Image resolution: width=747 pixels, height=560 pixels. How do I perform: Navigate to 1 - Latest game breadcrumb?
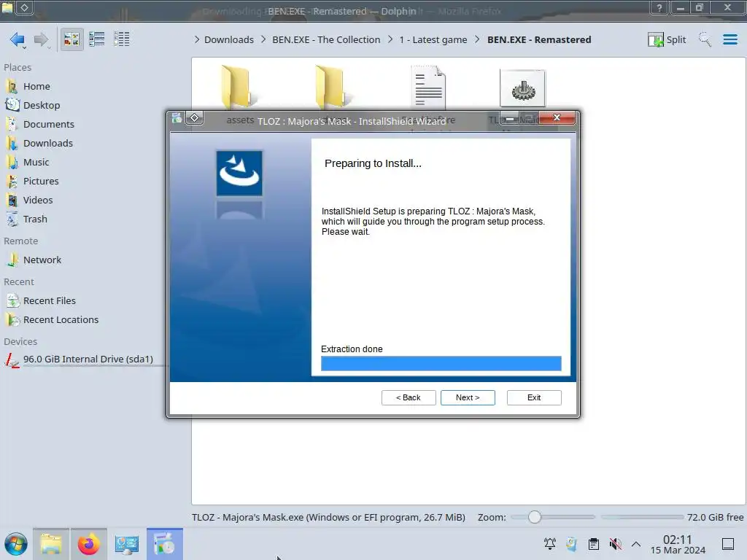coord(433,39)
